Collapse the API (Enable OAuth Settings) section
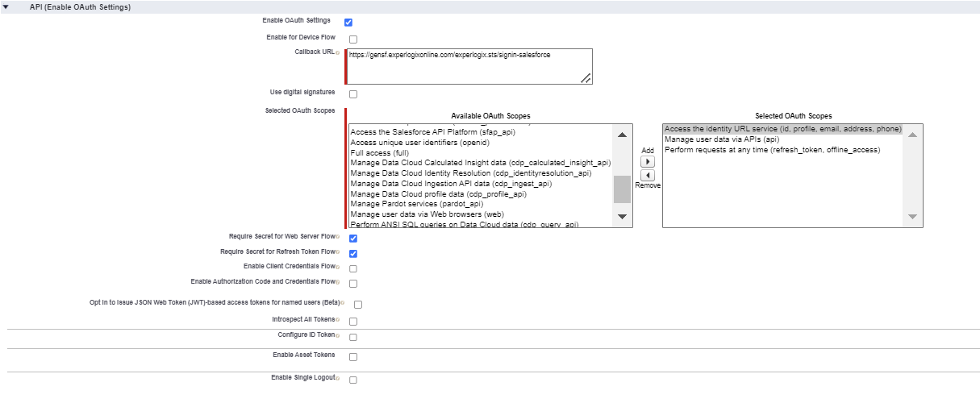 coord(6,6)
